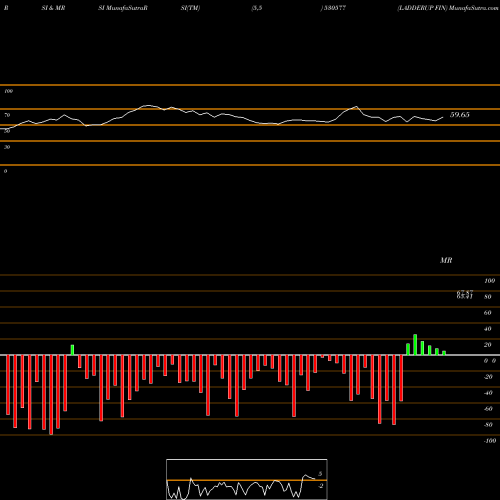The height and width of the screenshot is (500, 500).
Task: Click the 20 label on MR histogram axis
Action: (488, 345)
